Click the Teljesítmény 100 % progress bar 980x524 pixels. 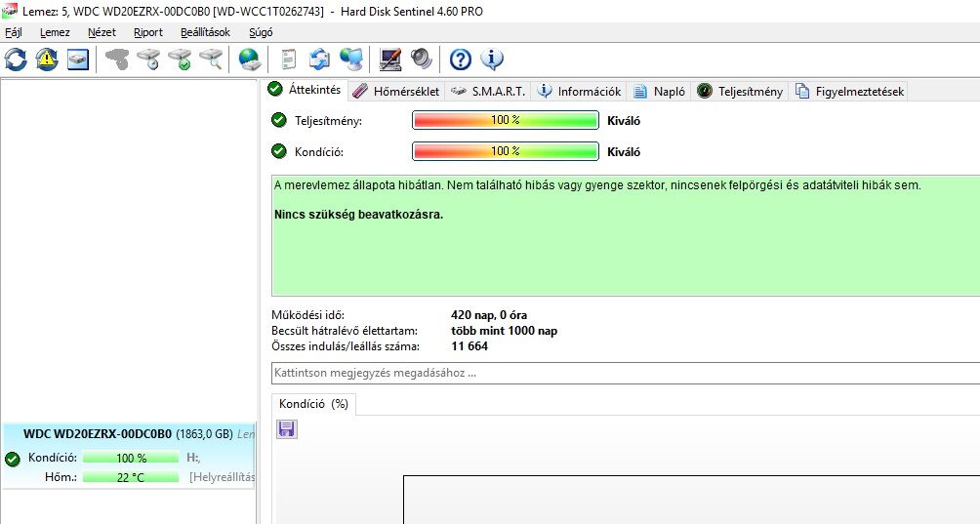[x=506, y=120]
